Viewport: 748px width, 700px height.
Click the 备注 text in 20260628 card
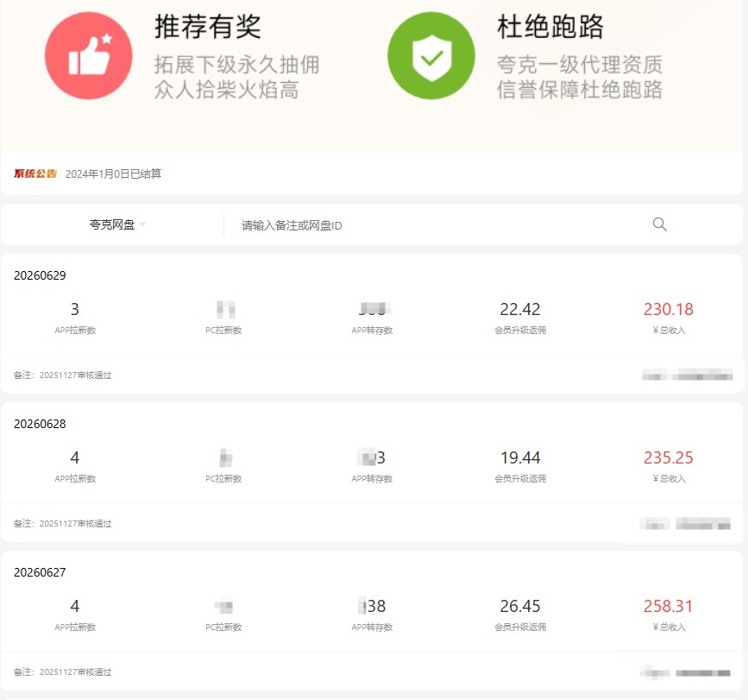point(62,523)
